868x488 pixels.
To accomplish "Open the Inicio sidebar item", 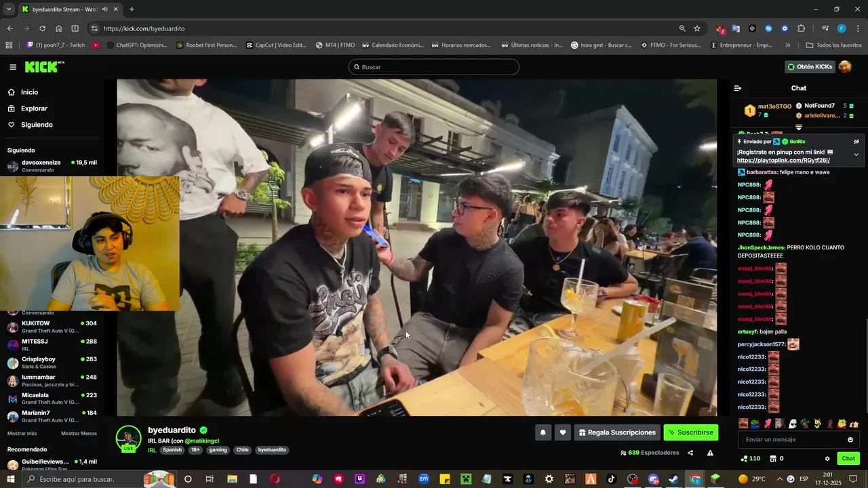I will pos(29,92).
